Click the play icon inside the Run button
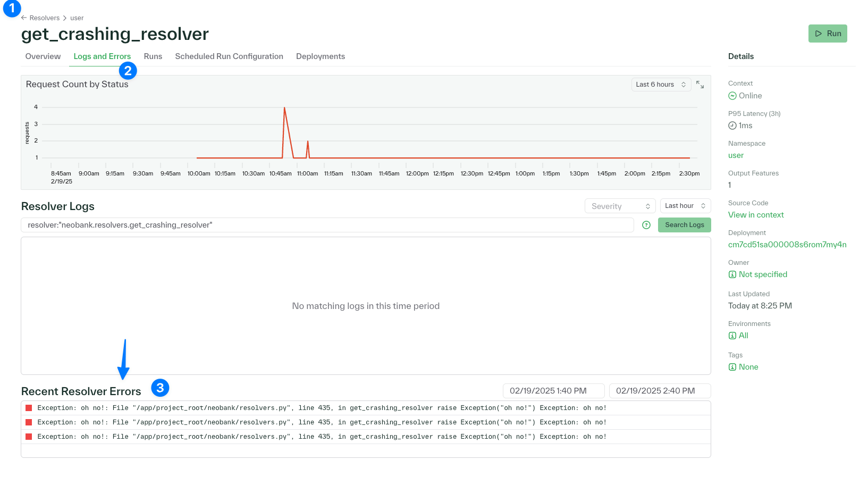The height and width of the screenshot is (493, 868). 819,33
